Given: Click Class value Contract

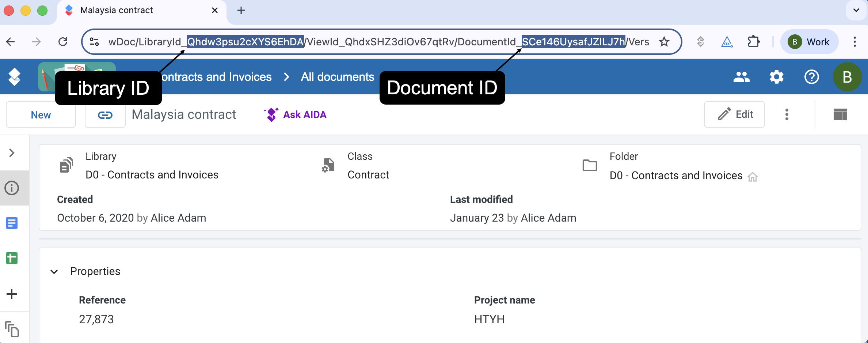Looking at the screenshot, I should pyautogui.click(x=368, y=175).
